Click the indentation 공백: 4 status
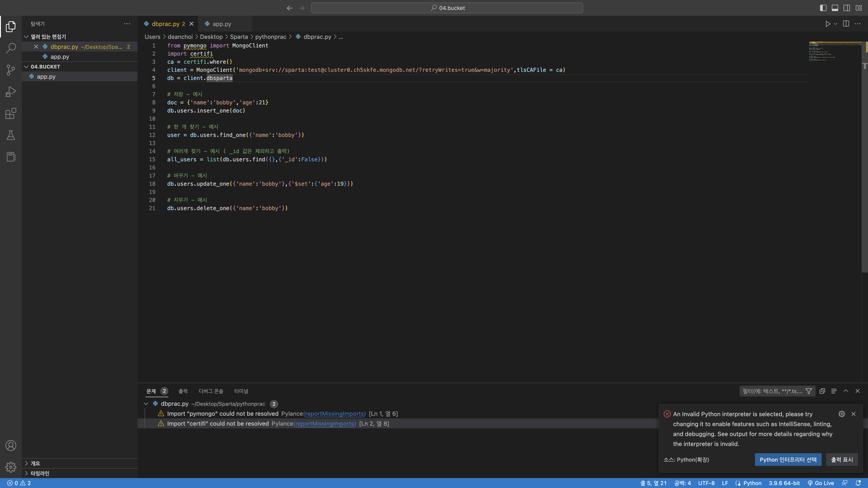This screenshot has height=488, width=868. (682, 483)
